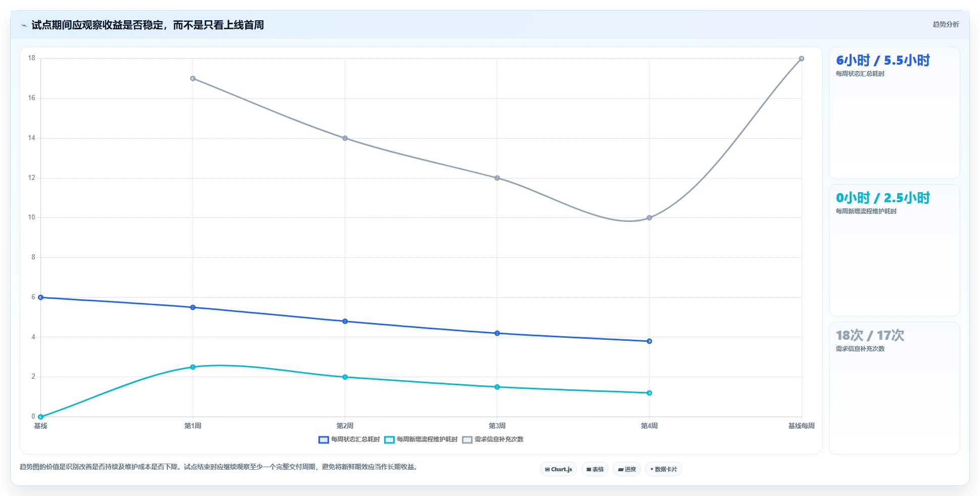
Task: Toggle the 需求信息补充次数 legend swatch
Action: (x=467, y=440)
